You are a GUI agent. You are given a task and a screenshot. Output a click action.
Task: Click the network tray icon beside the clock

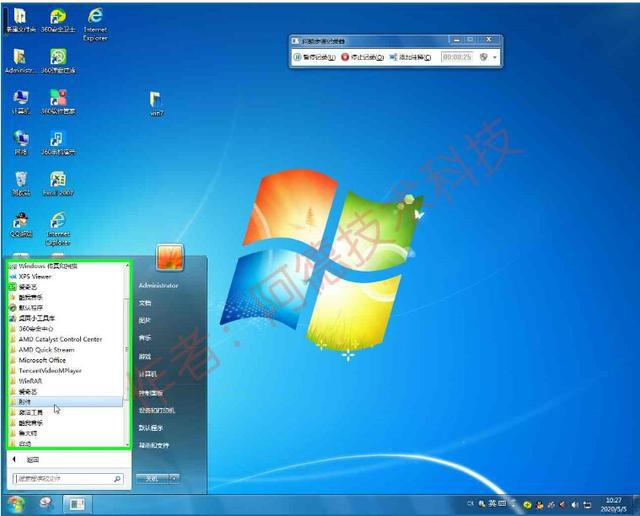[587, 505]
